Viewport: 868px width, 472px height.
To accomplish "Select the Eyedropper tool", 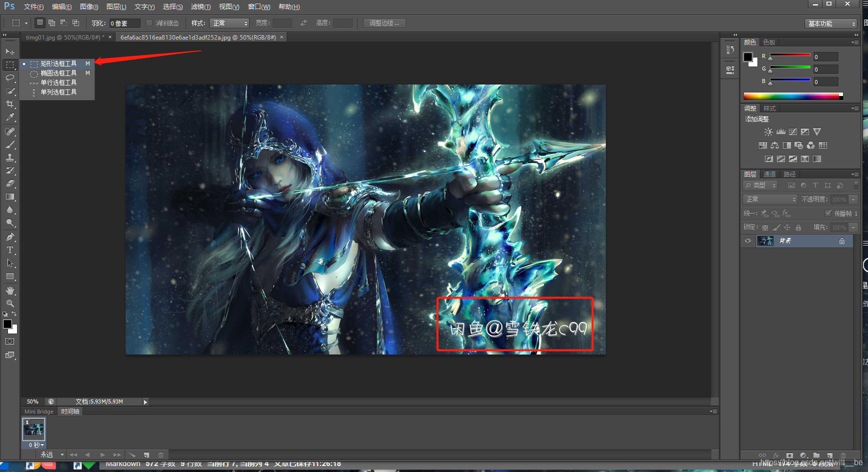I will (10, 117).
